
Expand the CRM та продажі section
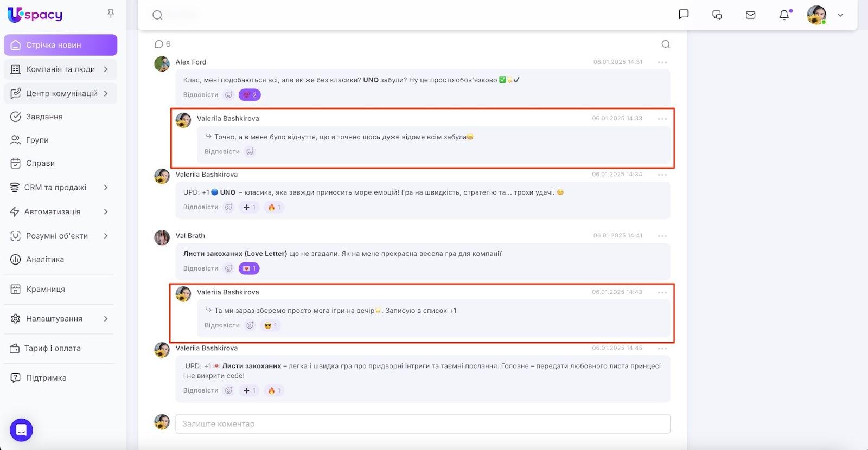(60, 188)
